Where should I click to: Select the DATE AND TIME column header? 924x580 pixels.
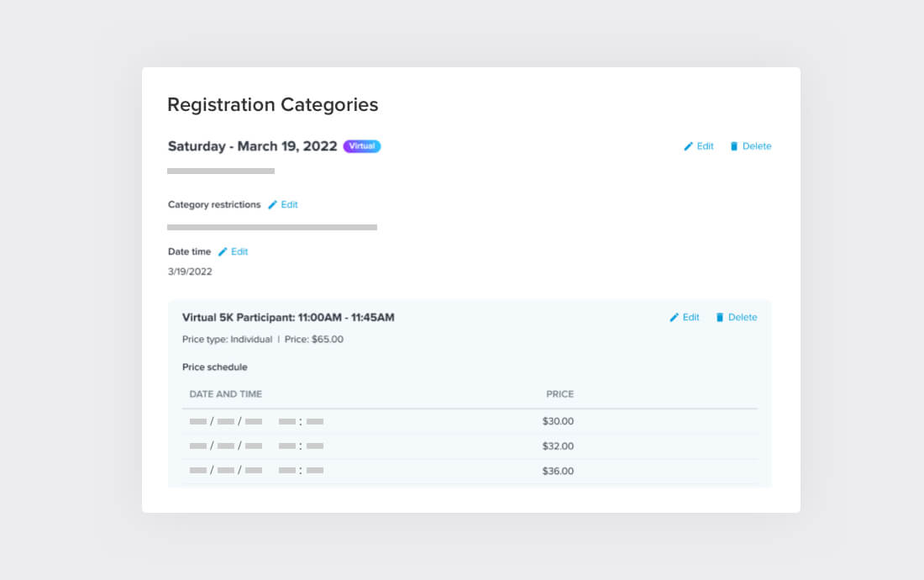226,394
